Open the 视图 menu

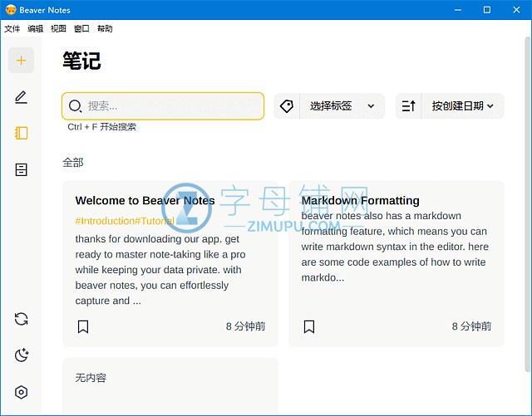coord(58,28)
